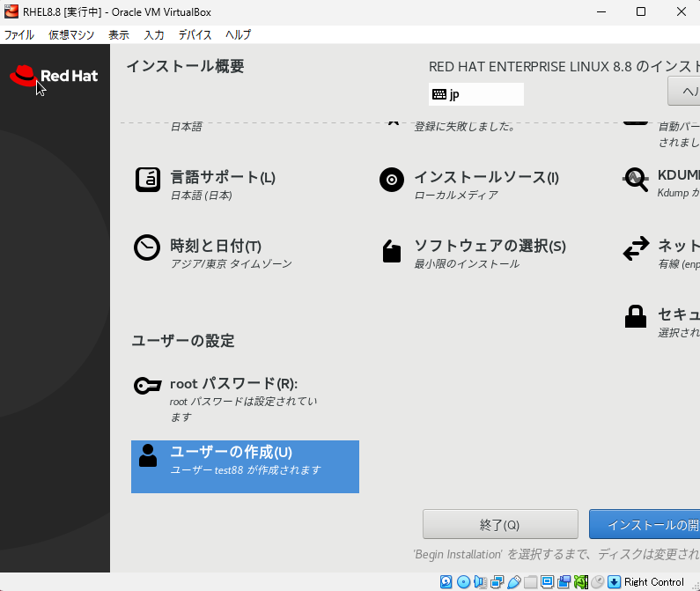Maximize the VirtualBox window

pos(641,12)
